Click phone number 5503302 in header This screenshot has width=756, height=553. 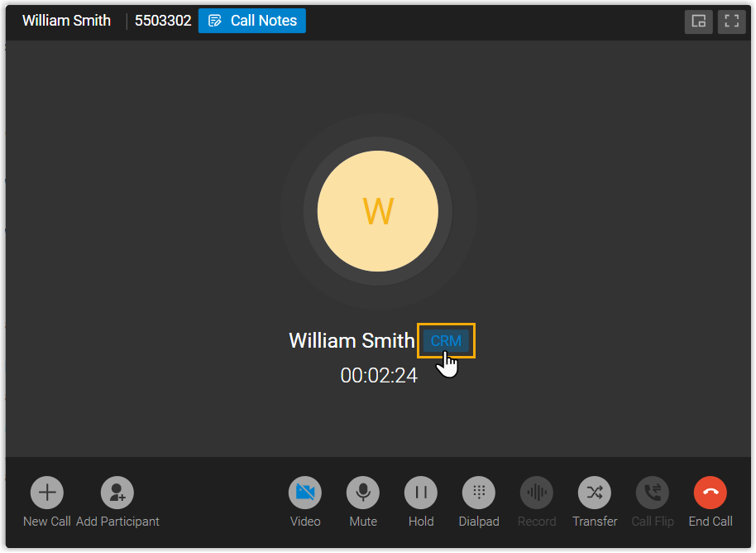click(163, 21)
